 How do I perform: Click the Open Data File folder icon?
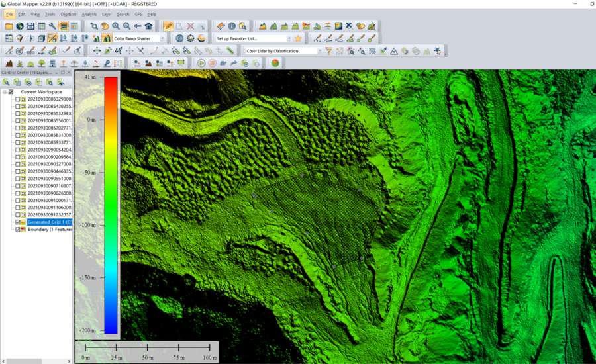coord(9,26)
